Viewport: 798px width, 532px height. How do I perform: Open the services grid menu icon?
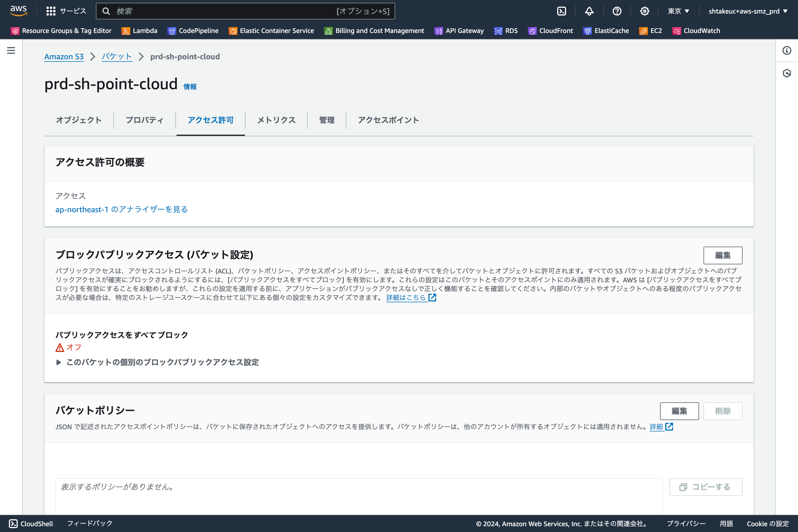(51, 11)
